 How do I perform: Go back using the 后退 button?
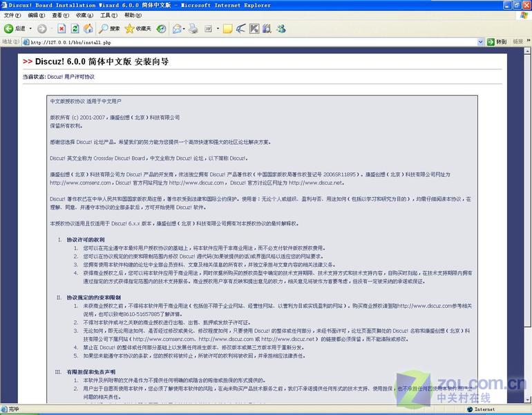tap(15, 28)
